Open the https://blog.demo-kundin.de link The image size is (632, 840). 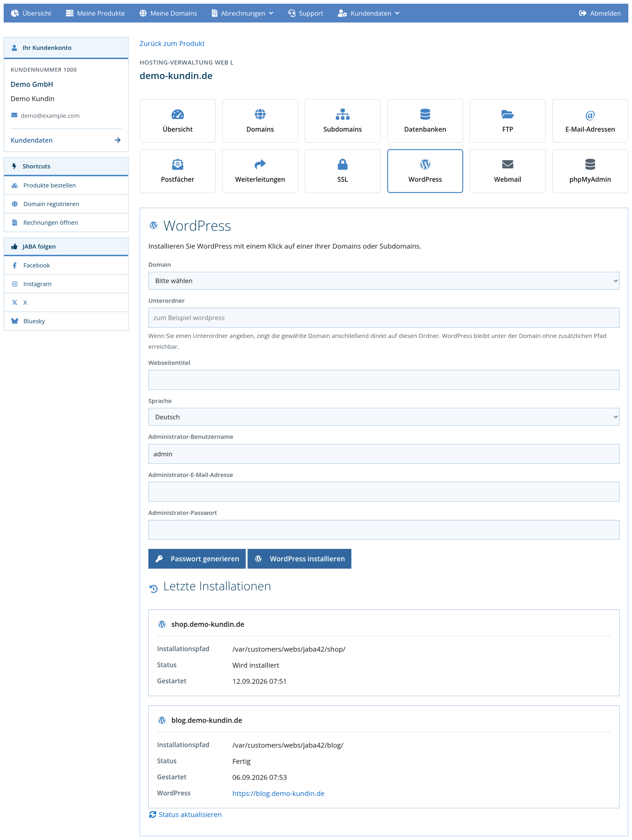tap(278, 793)
